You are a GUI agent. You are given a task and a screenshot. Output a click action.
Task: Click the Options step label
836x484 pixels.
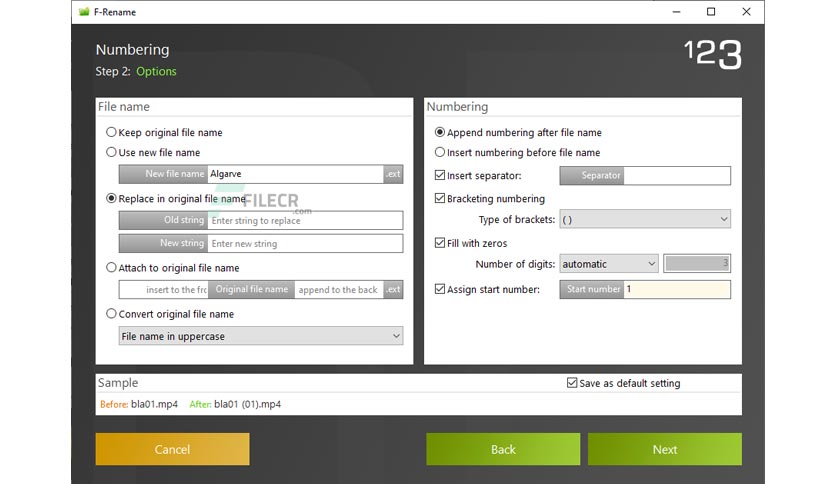click(x=156, y=71)
